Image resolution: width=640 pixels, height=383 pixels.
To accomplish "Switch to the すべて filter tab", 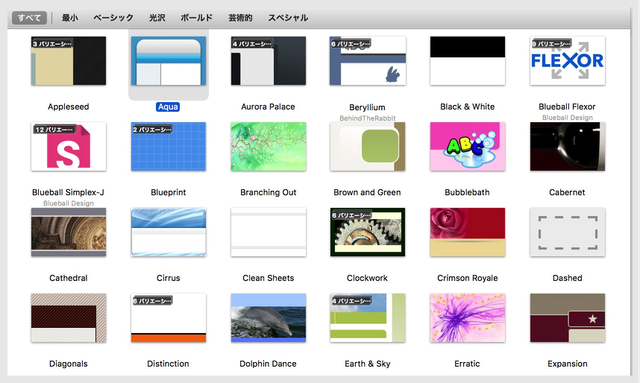I will coord(29,18).
